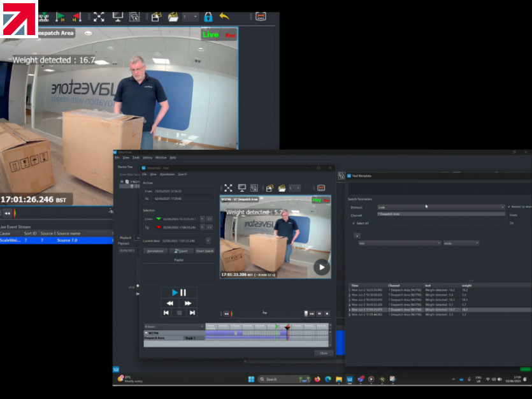The height and width of the screenshot is (399, 532).
Task: Toggle the Select All checkbox in Find Metadata
Action: point(354,223)
